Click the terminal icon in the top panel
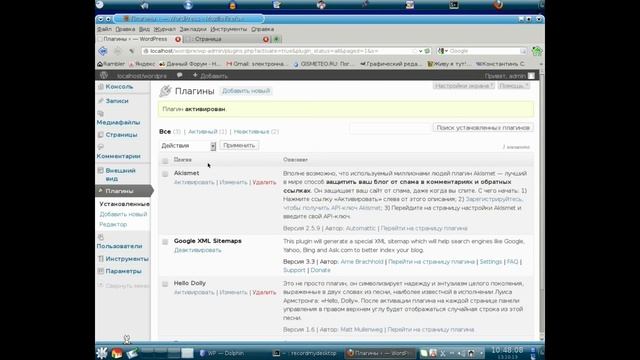Screen dimensions: 640x360 pyautogui.click(x=454, y=5)
